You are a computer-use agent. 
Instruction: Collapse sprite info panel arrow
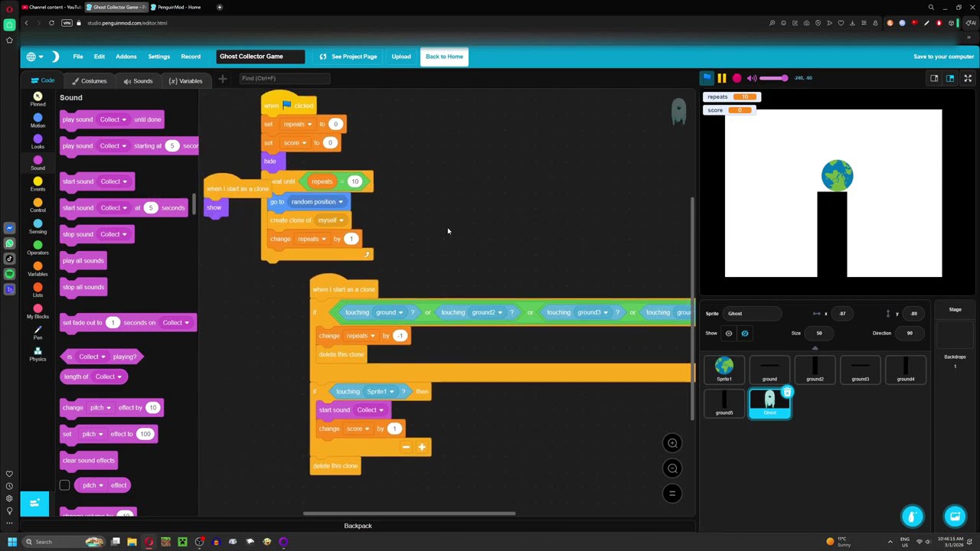[815, 348]
